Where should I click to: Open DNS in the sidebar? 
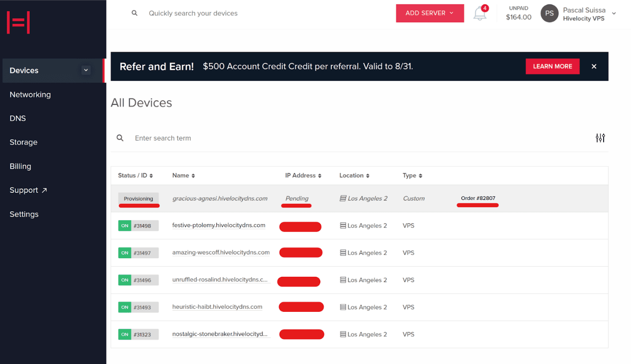point(18,119)
